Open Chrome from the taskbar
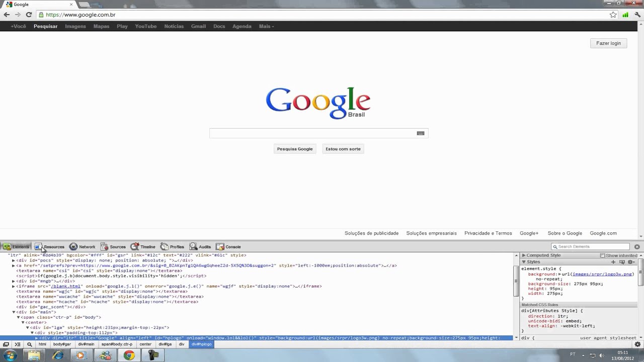The width and height of the screenshot is (644, 362). click(x=129, y=355)
